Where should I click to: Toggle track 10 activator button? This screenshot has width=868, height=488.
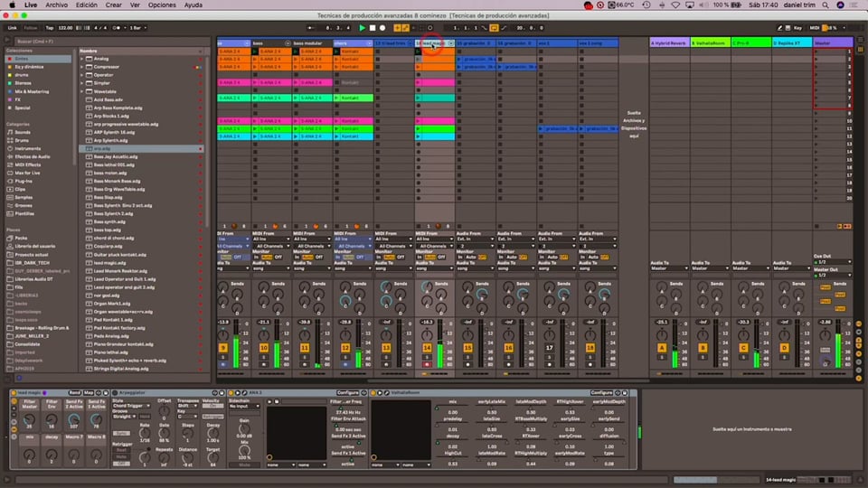[x=263, y=348]
